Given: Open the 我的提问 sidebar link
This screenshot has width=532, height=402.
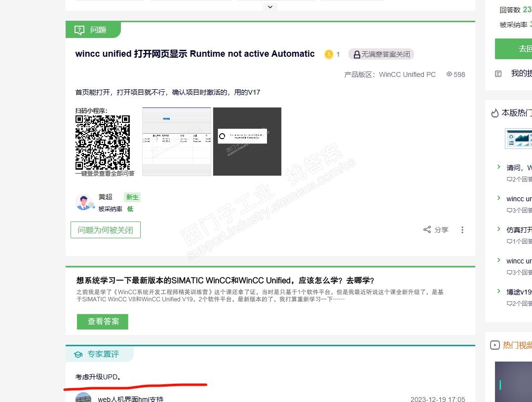Looking at the screenshot, I should pos(522,73).
